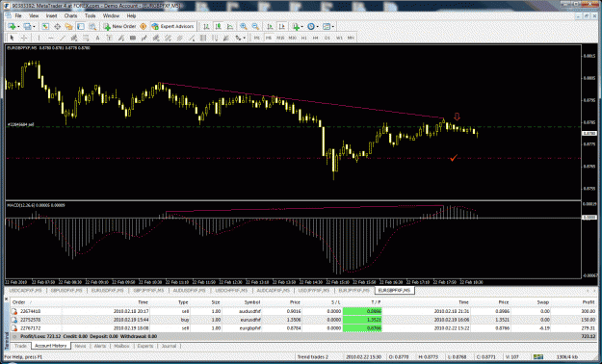
Task: Open the Data Window crosshair-target icon
Action: [57, 27]
